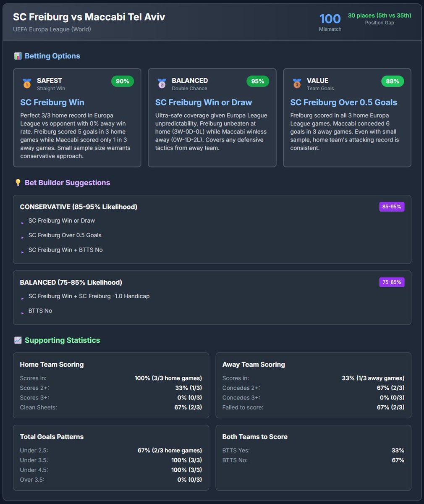Screen dimensions: 424x504
Task: Click the Away Team Scoring card title
Action: point(254,365)
